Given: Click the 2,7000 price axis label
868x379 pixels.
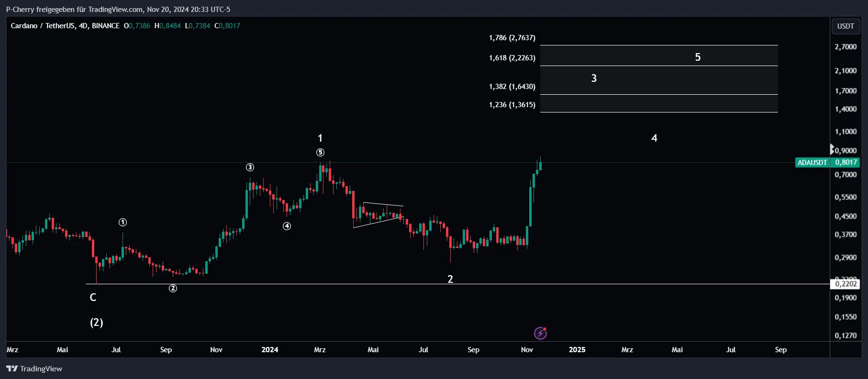Looking at the screenshot, I should pos(846,47).
